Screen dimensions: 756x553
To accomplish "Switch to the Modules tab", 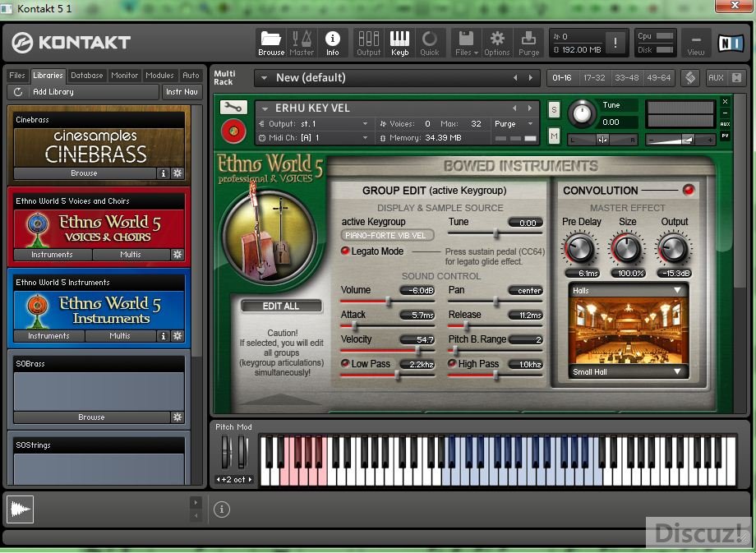I will coord(159,76).
